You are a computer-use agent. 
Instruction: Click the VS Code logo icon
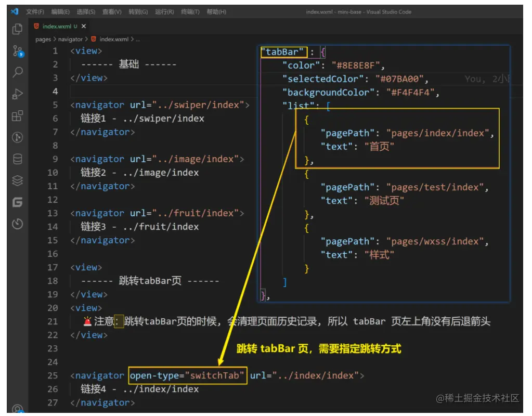15,11
